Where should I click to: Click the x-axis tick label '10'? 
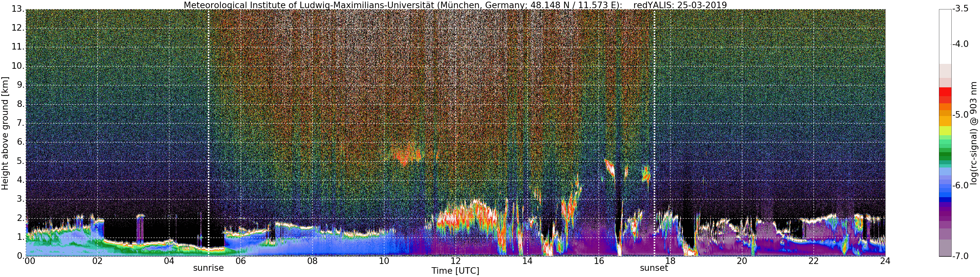pyautogui.click(x=384, y=261)
